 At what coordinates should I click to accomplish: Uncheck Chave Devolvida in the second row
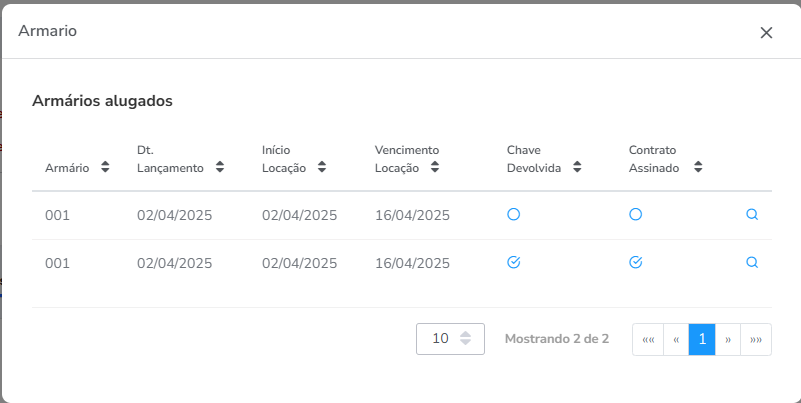click(x=513, y=262)
